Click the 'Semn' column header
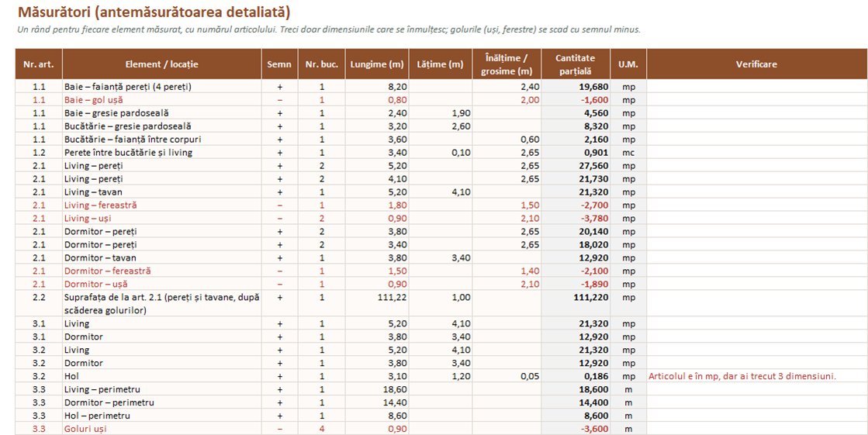 [279, 64]
